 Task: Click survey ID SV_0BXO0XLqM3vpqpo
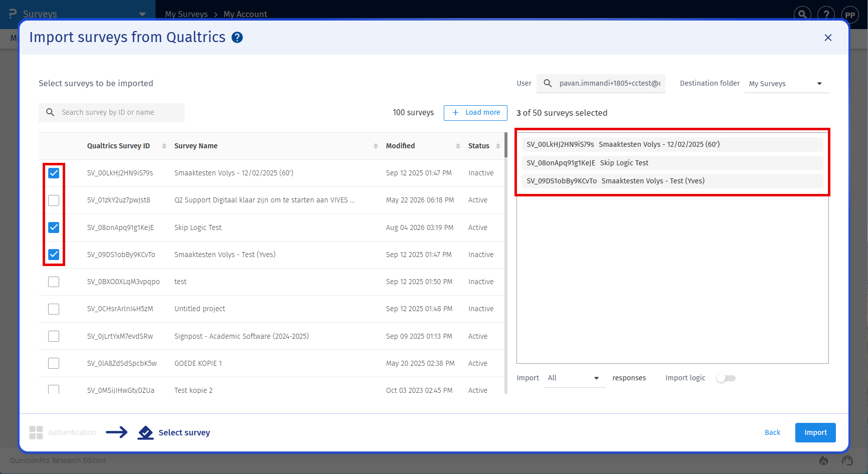click(123, 282)
